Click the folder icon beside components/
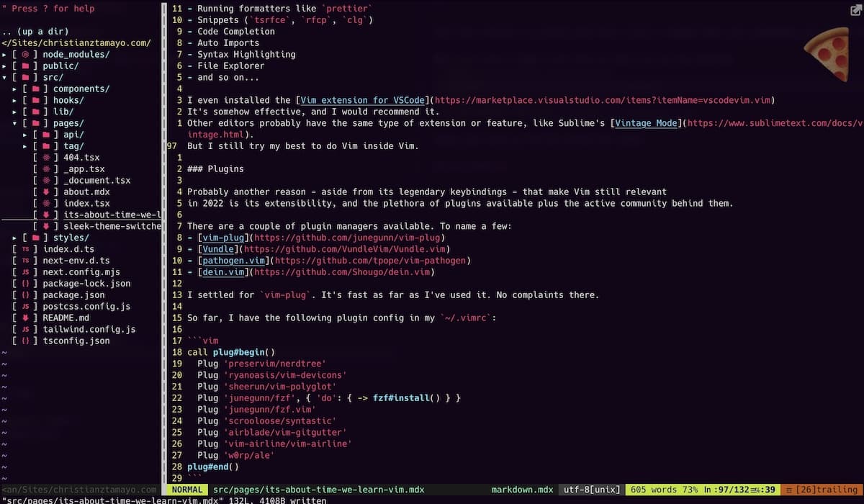This screenshot has height=504, width=864. (36, 89)
